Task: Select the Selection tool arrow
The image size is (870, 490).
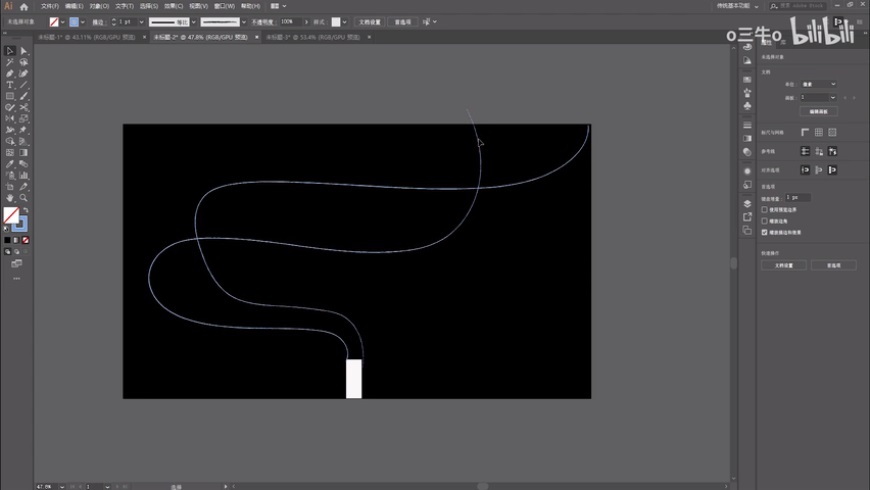Action: [x=10, y=50]
